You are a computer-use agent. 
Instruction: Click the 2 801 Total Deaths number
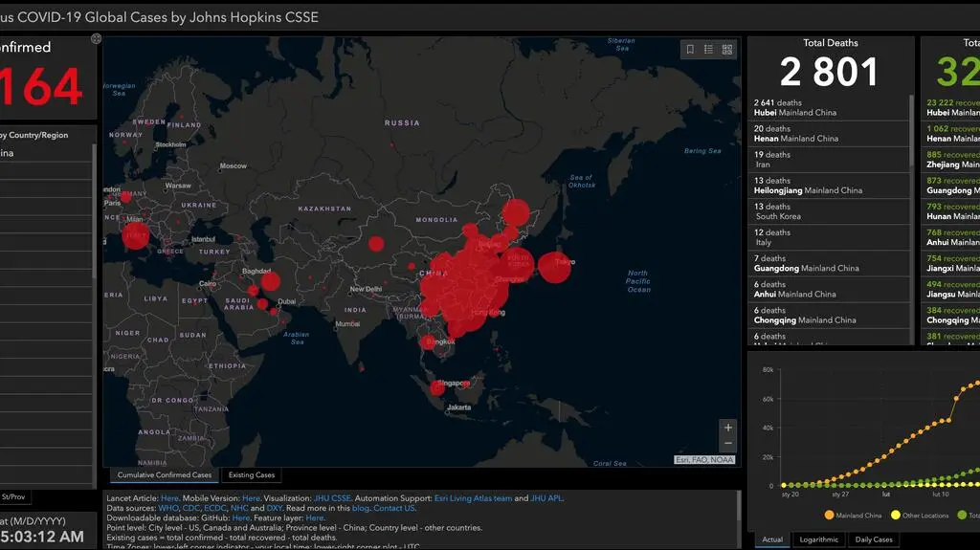click(x=830, y=72)
